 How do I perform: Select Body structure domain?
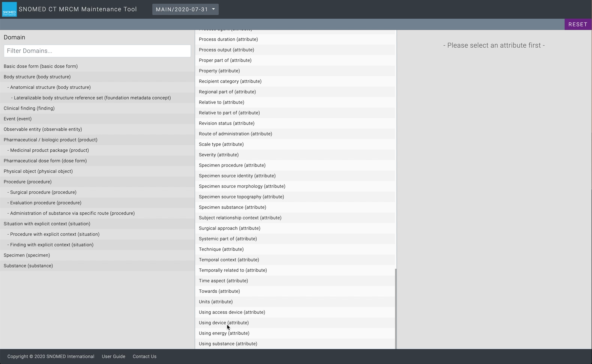click(97, 77)
